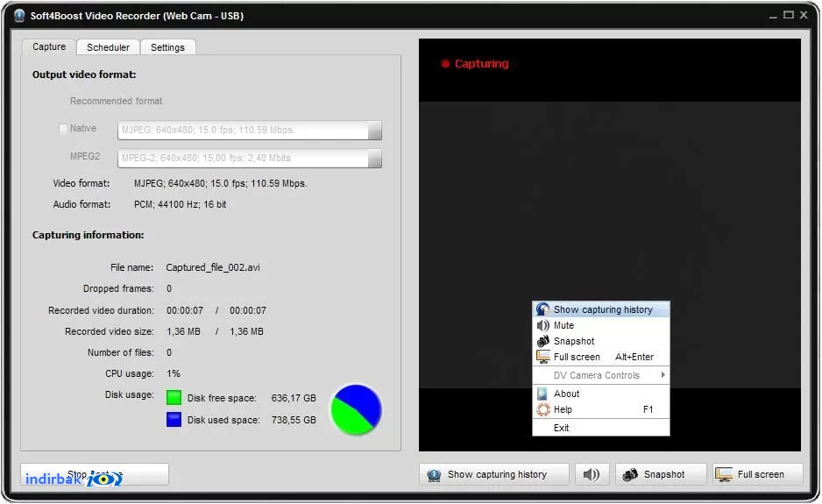Click the camera icon on Snapshot button
Image resolution: width=822 pixels, height=504 pixels.
[630, 474]
